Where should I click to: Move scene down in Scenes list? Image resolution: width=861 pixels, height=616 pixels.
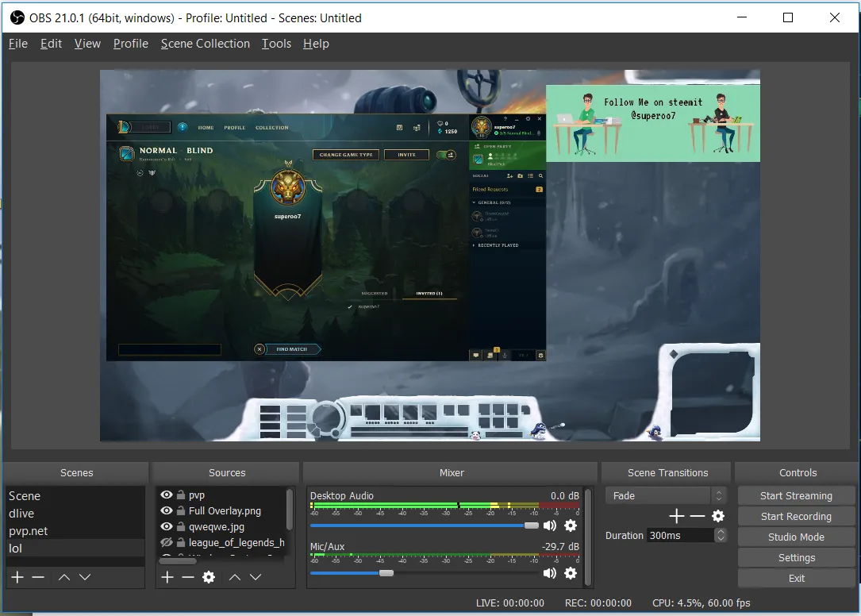[85, 577]
